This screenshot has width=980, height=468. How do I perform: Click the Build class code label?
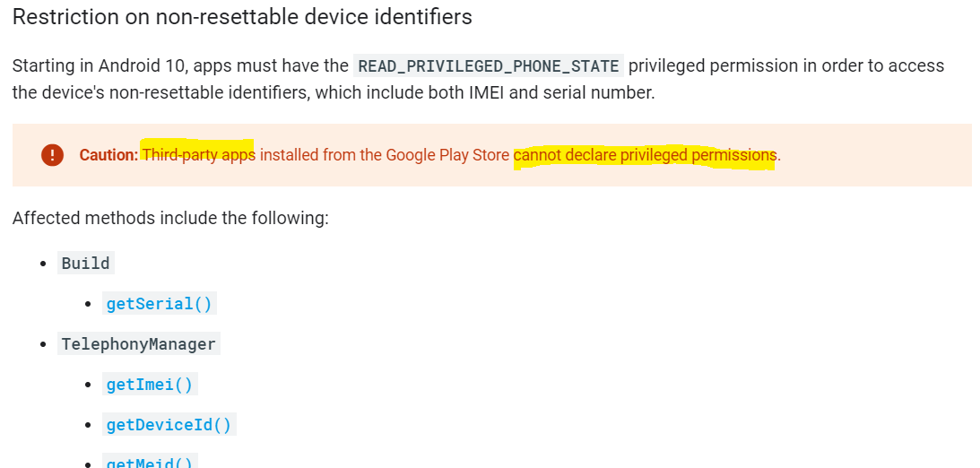pos(85,263)
